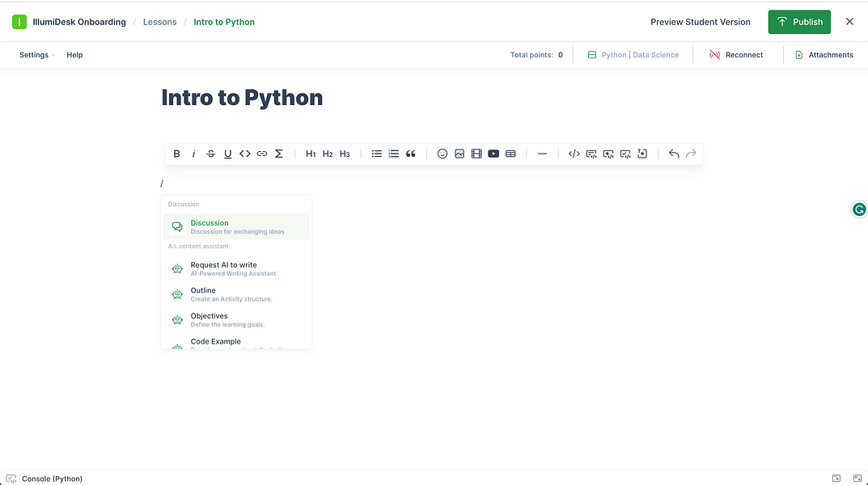Apply Heading 2 style
Viewport: 868px width, 485px height.
328,154
